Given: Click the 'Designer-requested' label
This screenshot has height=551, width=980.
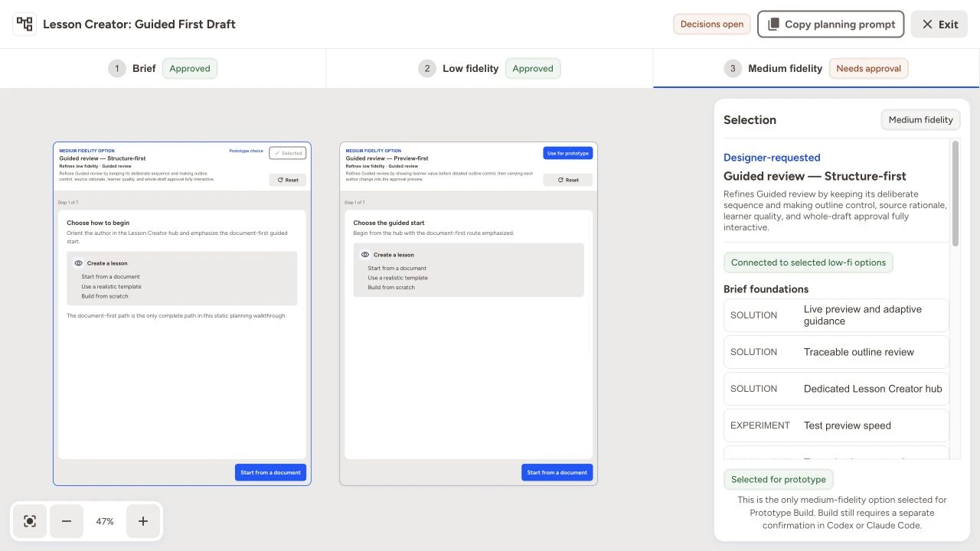Looking at the screenshot, I should coord(772,158).
